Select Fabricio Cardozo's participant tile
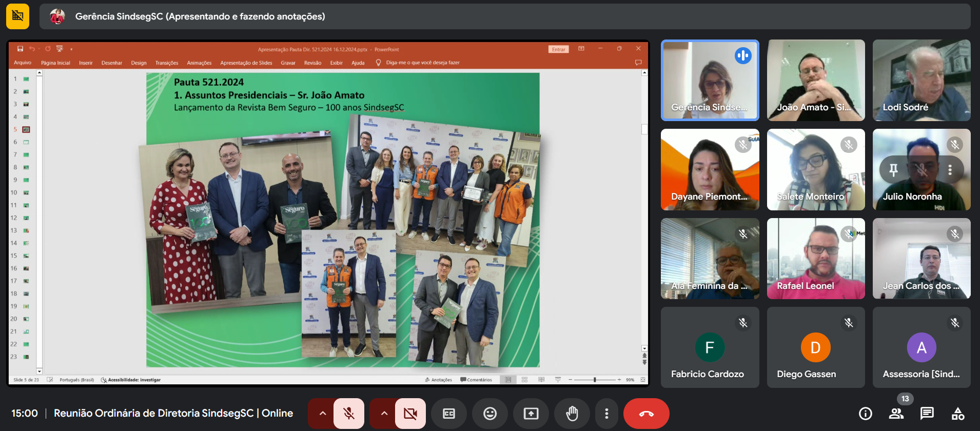The image size is (980, 431). tap(710, 347)
